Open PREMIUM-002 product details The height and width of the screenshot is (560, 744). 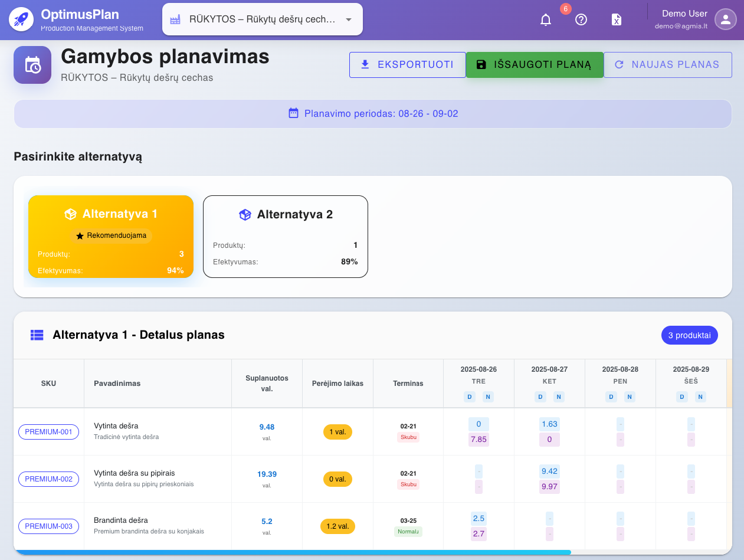[x=48, y=479]
